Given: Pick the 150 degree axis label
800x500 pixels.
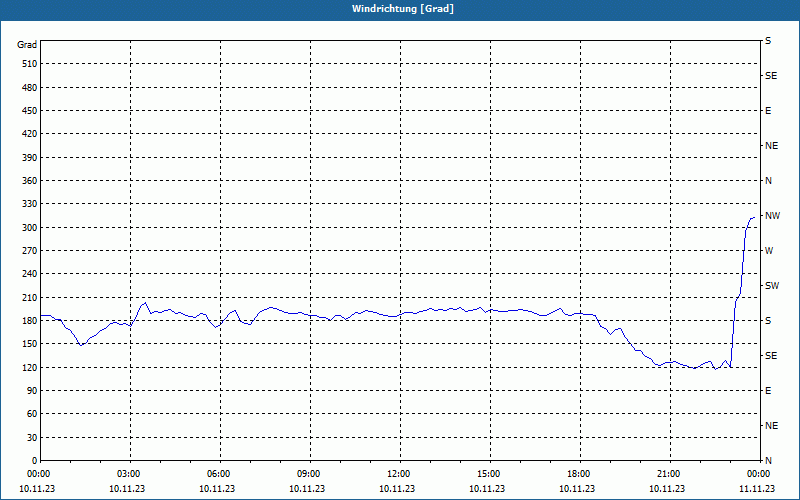Looking at the screenshot, I should click(30, 344).
